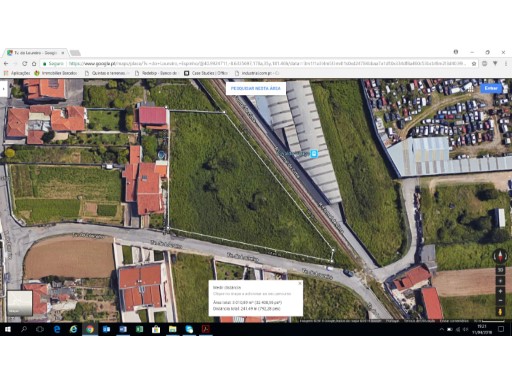Click the blue Entrar sign-in button
The image size is (512, 384).
[x=491, y=88]
